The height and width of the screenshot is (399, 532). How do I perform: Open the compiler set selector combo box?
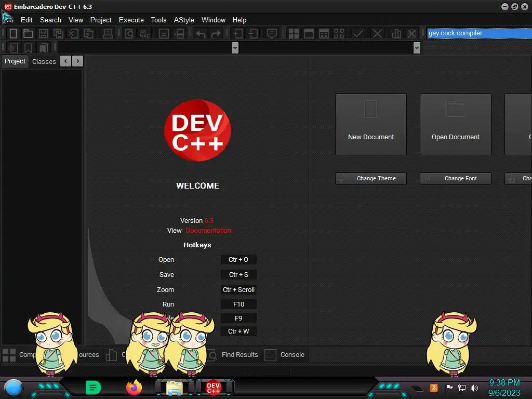[480, 33]
